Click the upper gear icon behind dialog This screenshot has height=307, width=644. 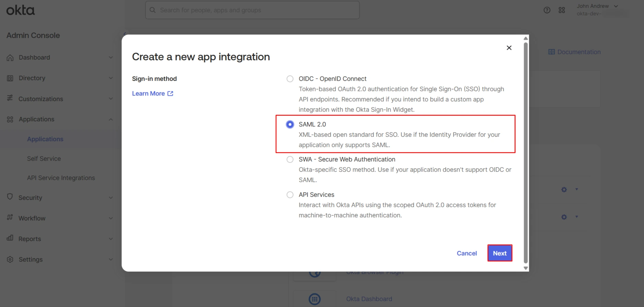(564, 189)
